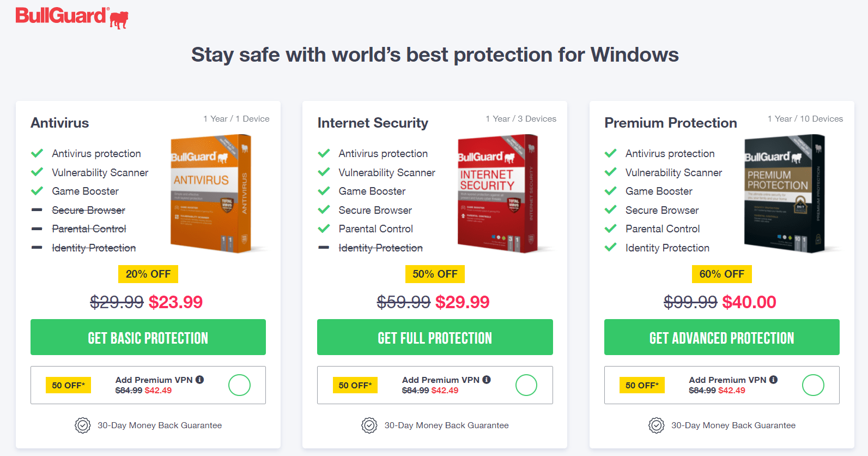868x456 pixels.
Task: Click Premium Protection guarantee badge icon
Action: [656, 425]
